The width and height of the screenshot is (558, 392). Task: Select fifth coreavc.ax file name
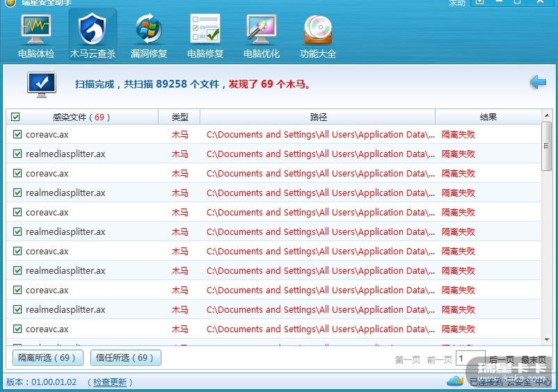point(47,290)
